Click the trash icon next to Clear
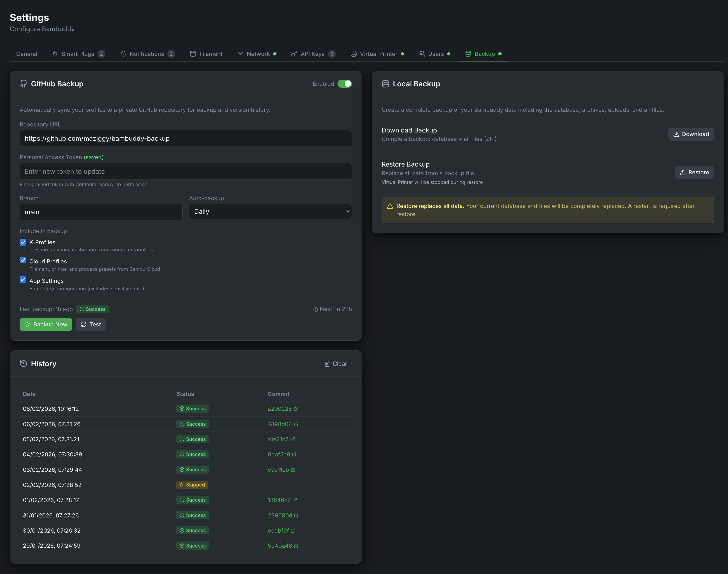The width and height of the screenshot is (728, 574). click(327, 364)
